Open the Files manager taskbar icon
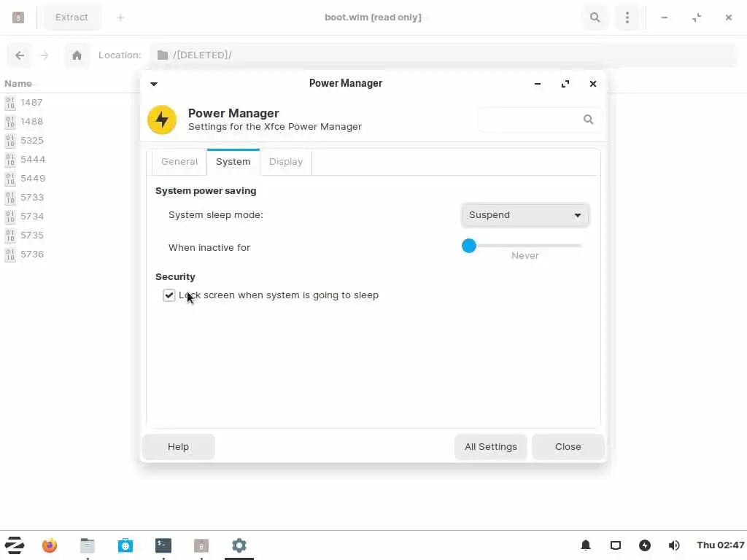 [88, 545]
